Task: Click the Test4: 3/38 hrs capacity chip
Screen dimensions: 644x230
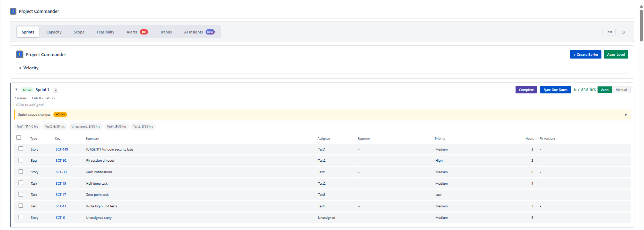Action: click(117, 127)
